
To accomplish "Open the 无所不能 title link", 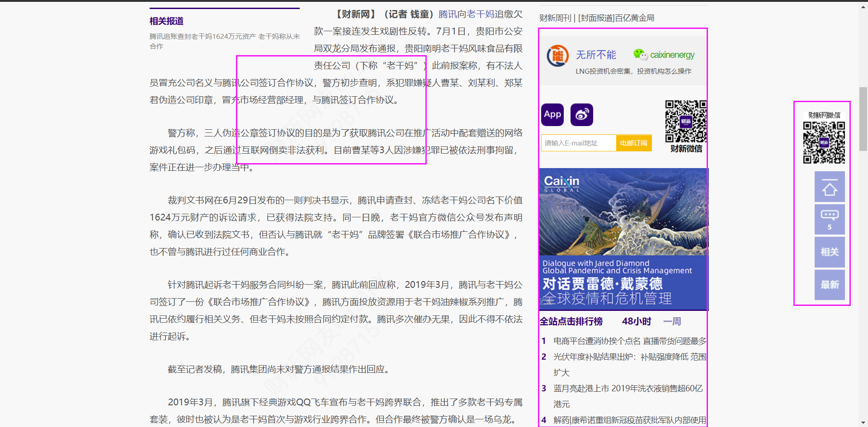I will pyautogui.click(x=596, y=55).
